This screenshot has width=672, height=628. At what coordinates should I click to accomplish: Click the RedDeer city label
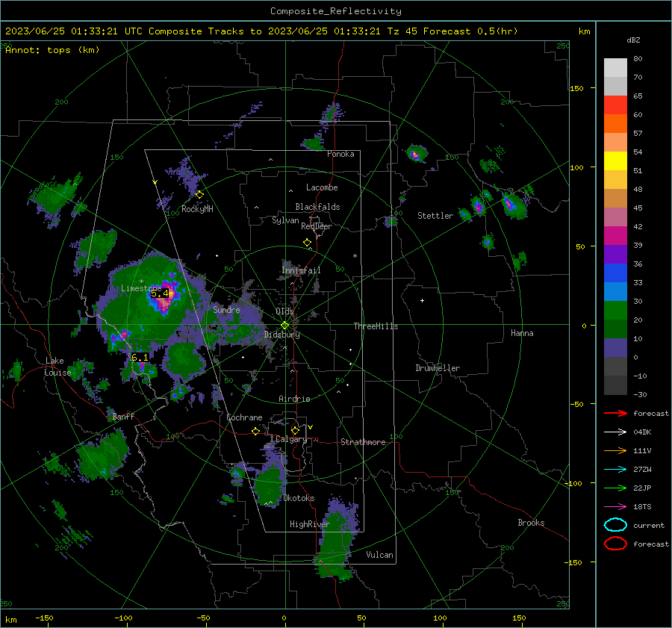click(317, 226)
